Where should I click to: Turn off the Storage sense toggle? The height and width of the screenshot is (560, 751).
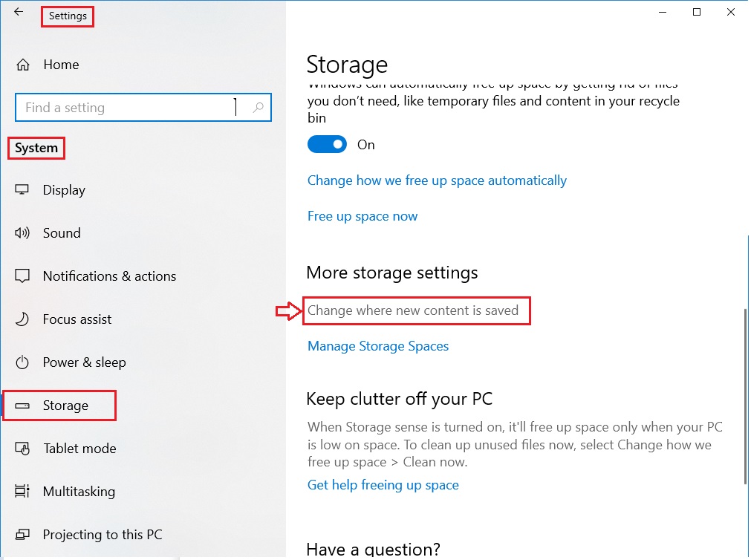coord(327,145)
